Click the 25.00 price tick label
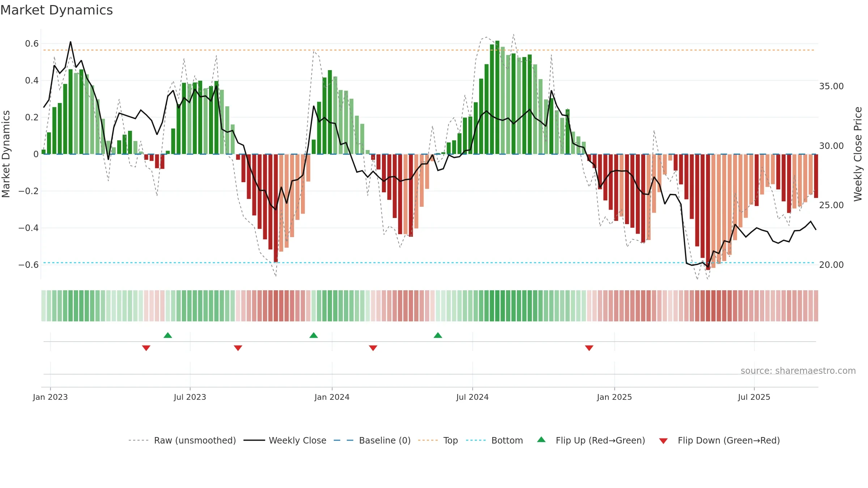 click(x=831, y=205)
